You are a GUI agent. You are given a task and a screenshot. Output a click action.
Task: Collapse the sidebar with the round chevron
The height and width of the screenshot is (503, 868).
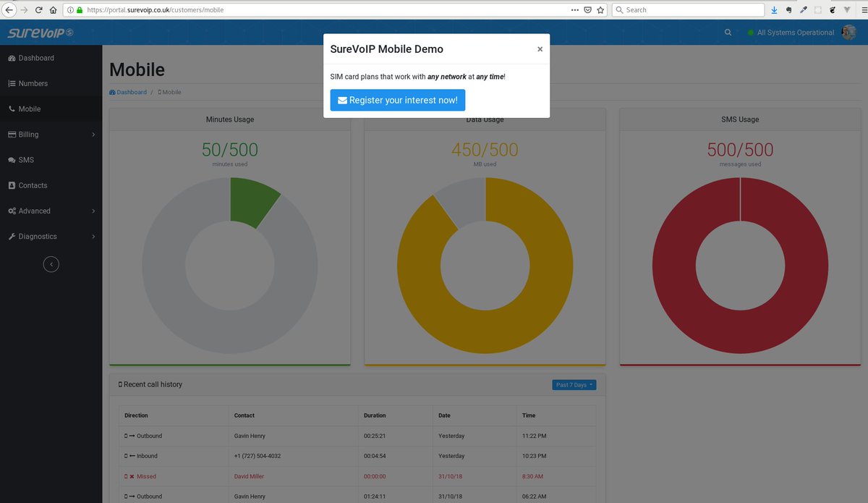coord(51,264)
